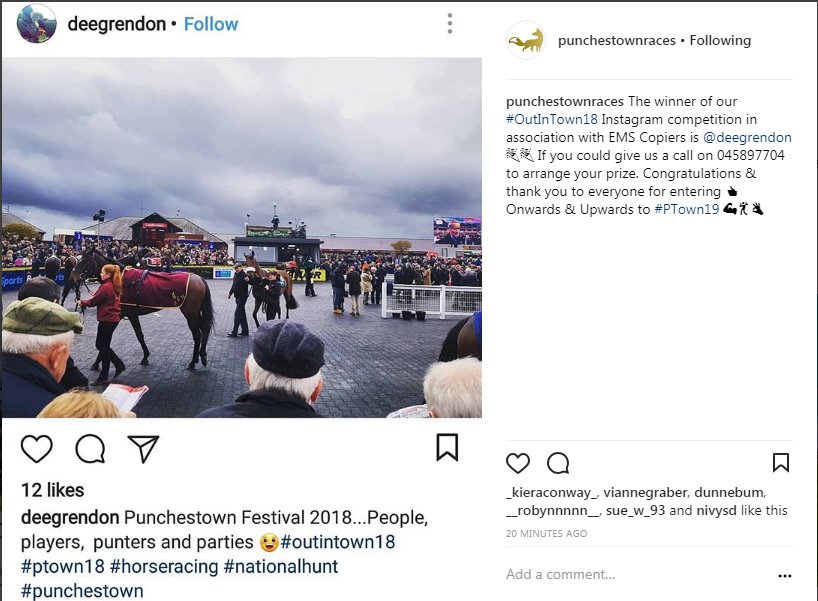Open the #horseracing hashtag in caption

click(x=164, y=566)
